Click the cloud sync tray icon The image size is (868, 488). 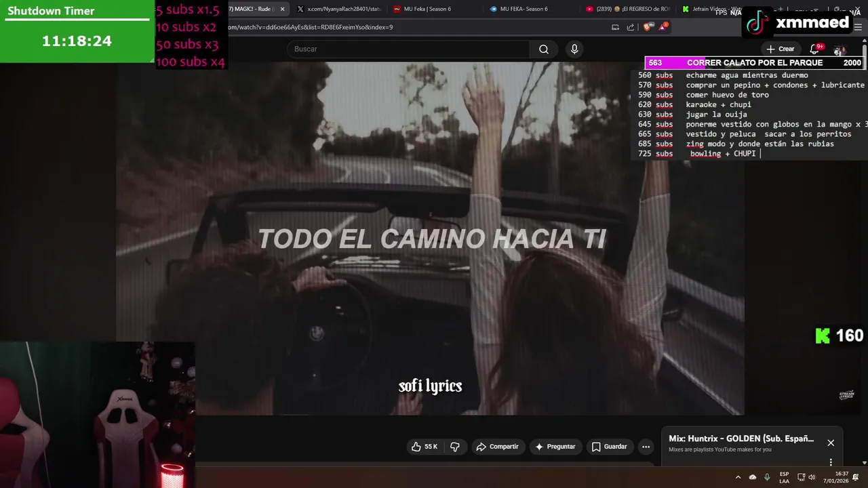coord(753,477)
